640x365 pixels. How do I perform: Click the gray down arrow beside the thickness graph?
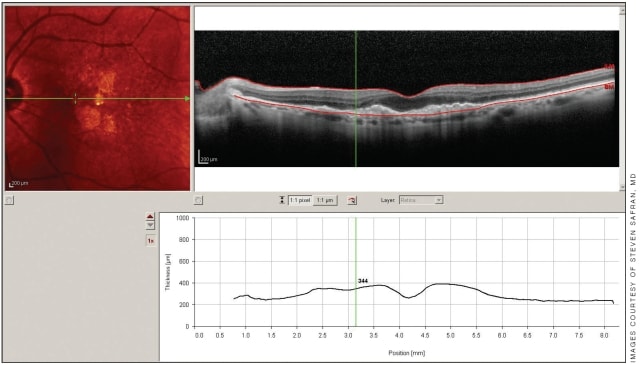[150, 225]
